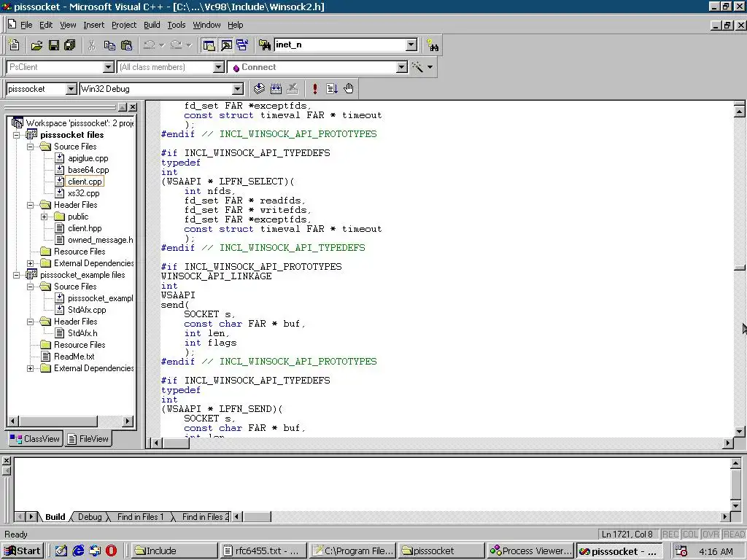Collapse Source Files under pisssocket files
The width and height of the screenshot is (747, 560).
(31, 147)
